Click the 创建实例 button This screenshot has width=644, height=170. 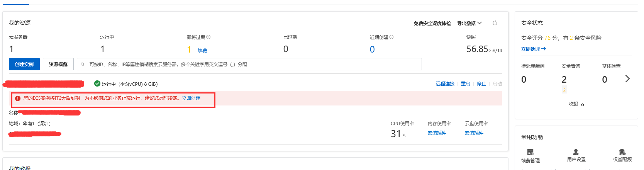tap(25, 64)
